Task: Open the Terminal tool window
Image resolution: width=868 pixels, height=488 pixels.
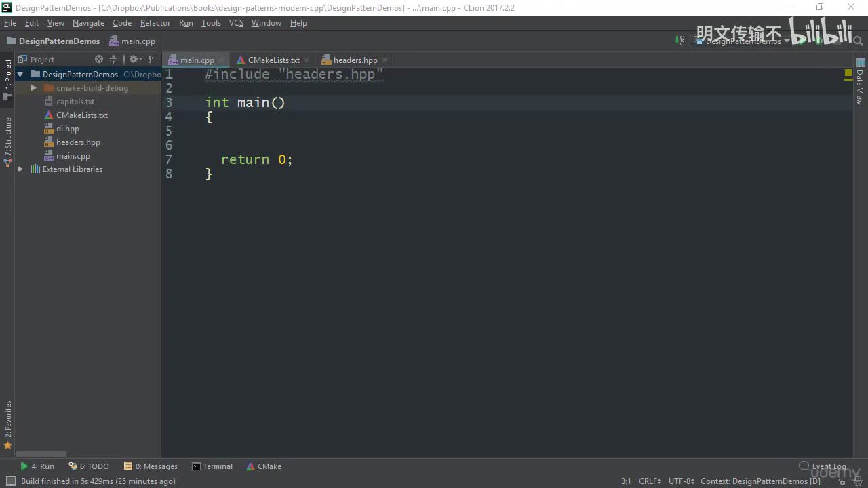Action: tap(212, 466)
